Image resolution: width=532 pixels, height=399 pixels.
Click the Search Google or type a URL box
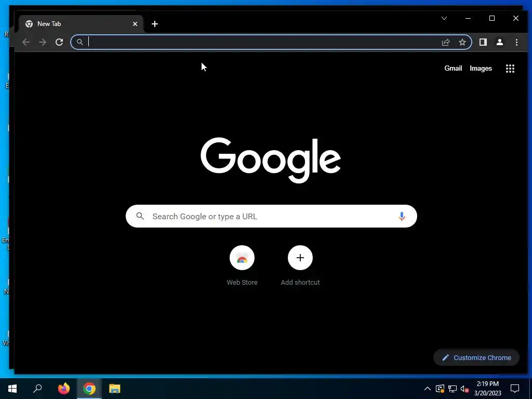click(x=271, y=216)
